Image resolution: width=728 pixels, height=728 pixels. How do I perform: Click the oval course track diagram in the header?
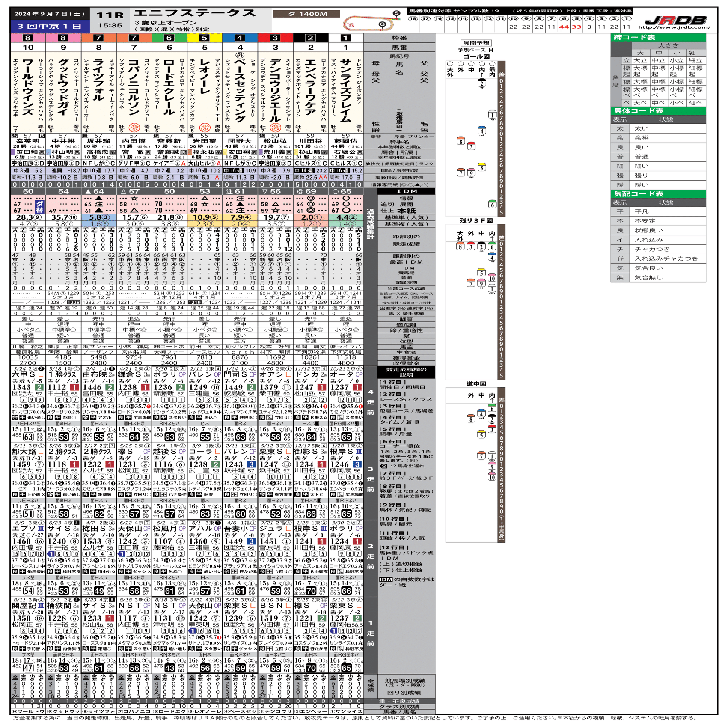coord(371,22)
